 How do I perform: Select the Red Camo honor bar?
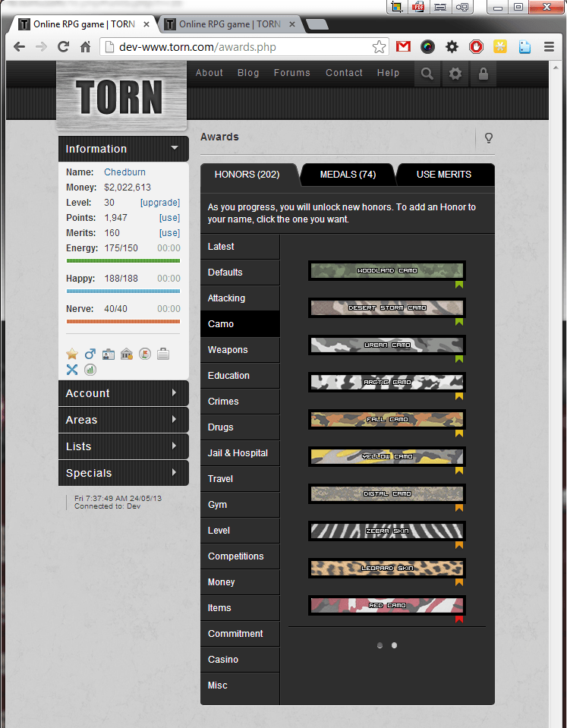387,606
